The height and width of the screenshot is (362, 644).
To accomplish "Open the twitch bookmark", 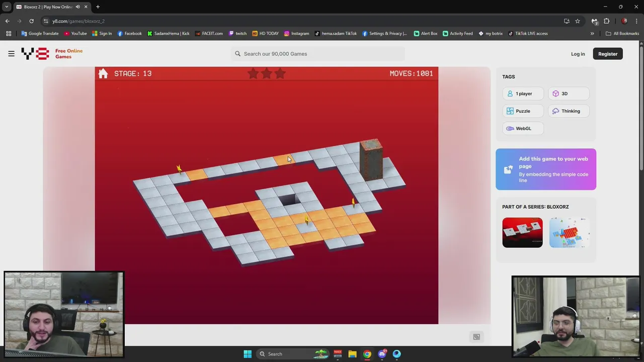I will click(x=237, y=34).
